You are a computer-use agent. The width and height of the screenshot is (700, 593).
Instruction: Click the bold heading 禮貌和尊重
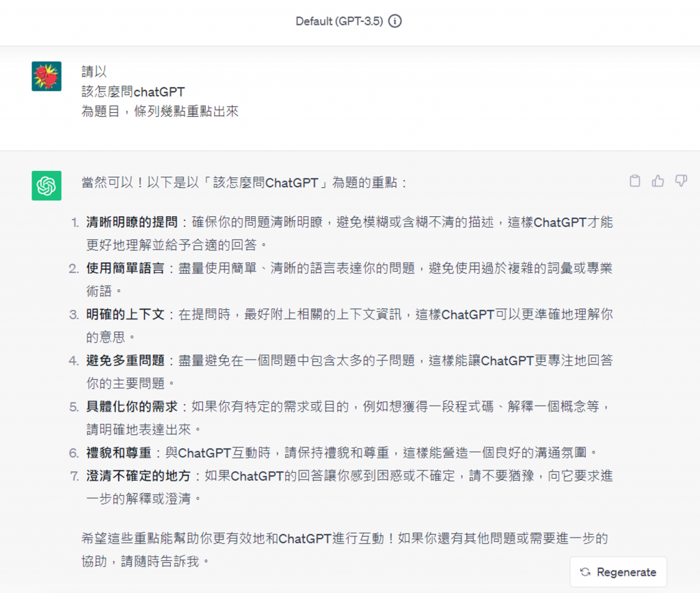(x=119, y=453)
